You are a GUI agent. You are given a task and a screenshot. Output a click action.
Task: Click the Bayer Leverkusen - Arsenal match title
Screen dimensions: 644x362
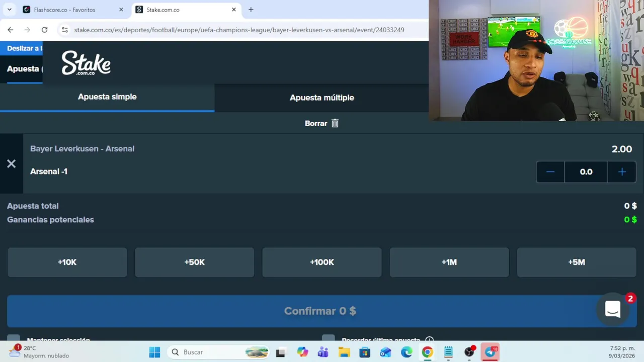coord(82,149)
